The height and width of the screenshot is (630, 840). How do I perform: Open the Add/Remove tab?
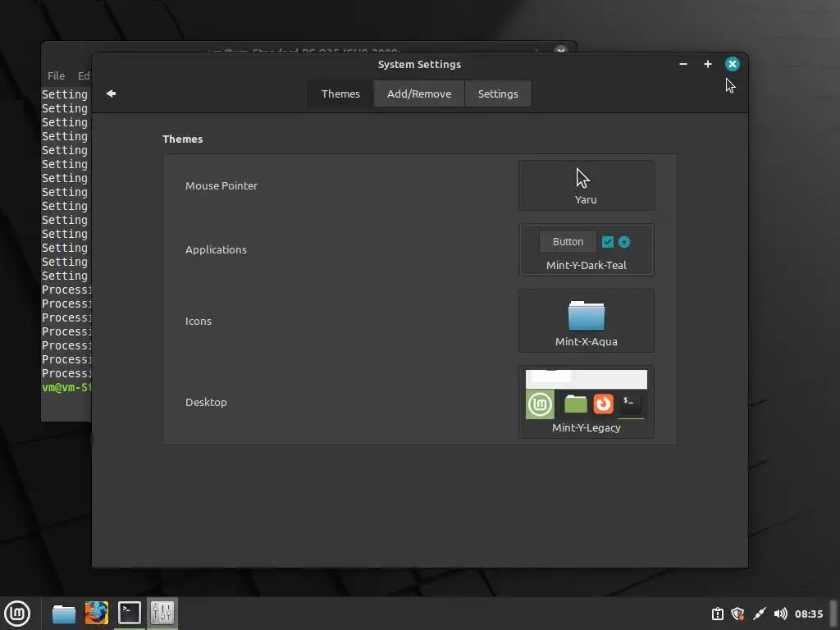419,94
